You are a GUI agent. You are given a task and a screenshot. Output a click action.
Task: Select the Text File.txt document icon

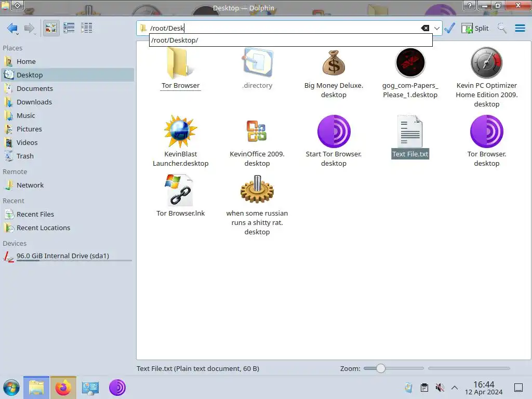(x=410, y=131)
